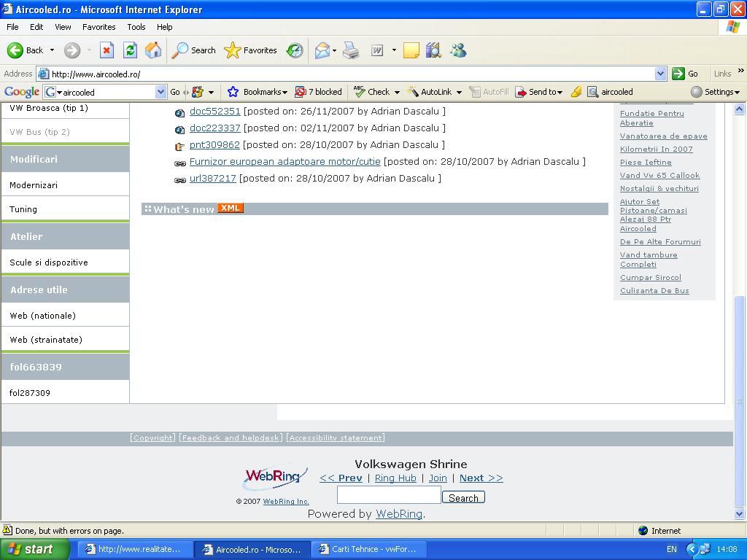Viewport: 747px width, 560px height.
Task: Open the Messenger people icon
Action: 458,50
